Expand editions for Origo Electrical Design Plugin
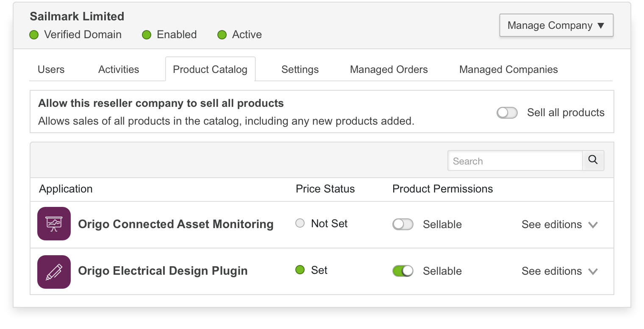 click(x=559, y=271)
